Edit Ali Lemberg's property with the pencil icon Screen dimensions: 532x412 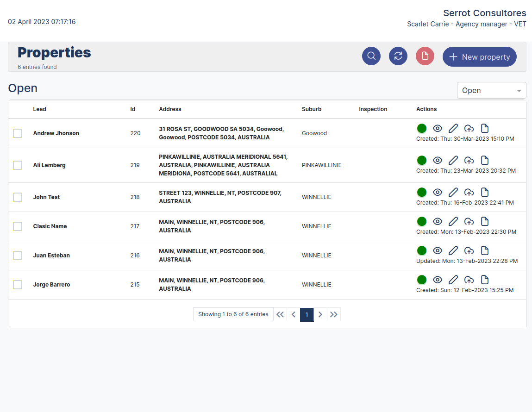coord(453,160)
